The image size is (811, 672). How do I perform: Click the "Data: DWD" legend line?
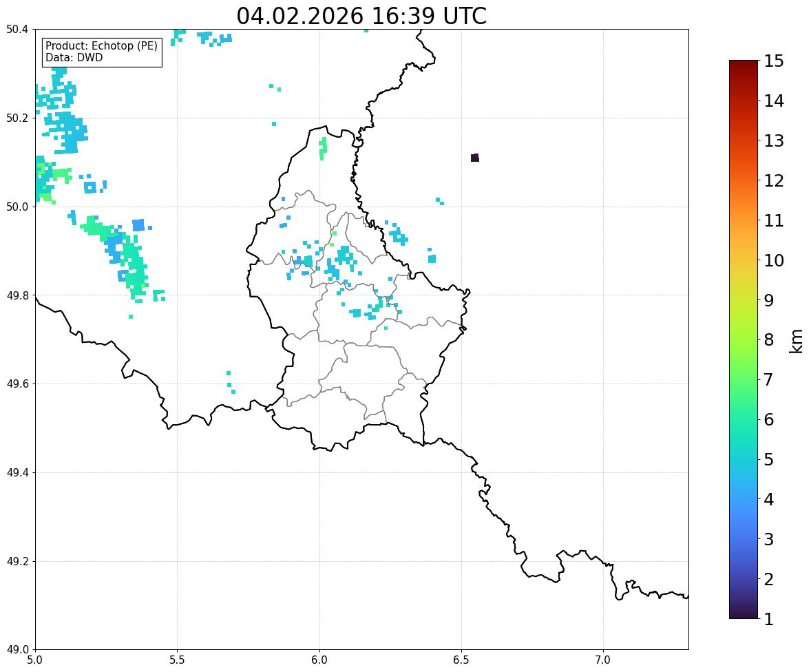pyautogui.click(x=74, y=57)
